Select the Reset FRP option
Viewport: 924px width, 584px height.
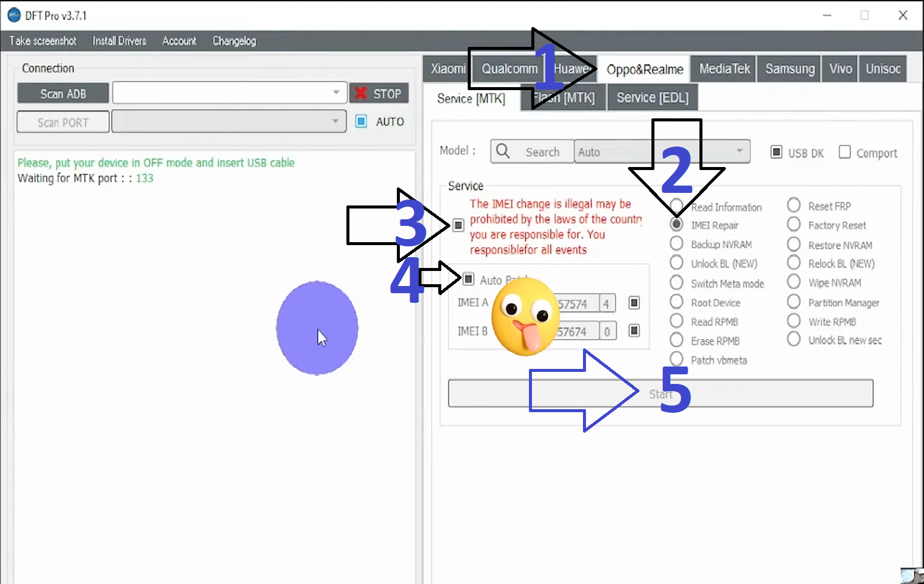pos(794,205)
